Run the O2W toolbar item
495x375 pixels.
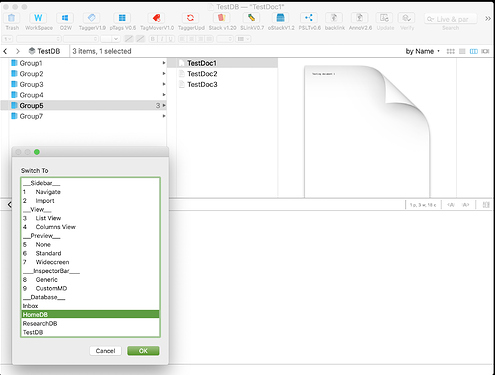65,18
